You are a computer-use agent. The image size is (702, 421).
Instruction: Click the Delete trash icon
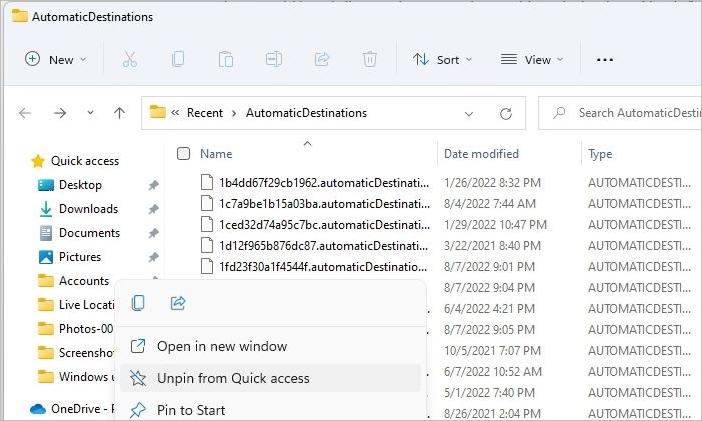coord(370,59)
